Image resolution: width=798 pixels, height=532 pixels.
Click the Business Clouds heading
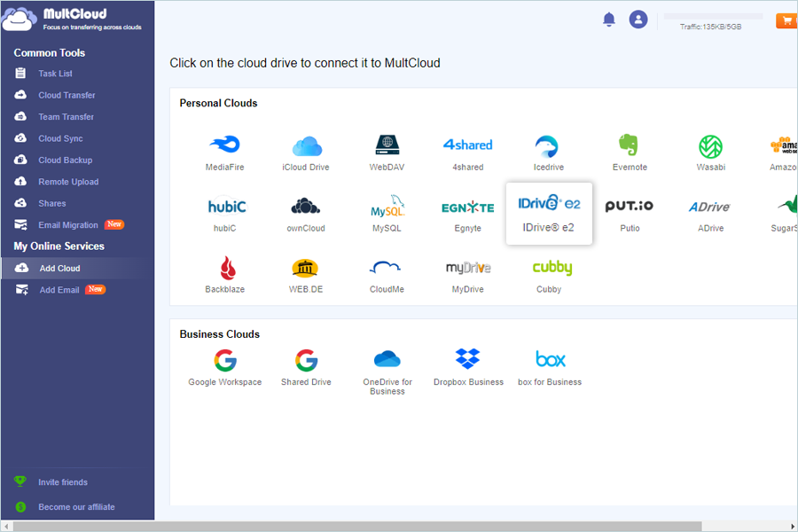click(219, 334)
